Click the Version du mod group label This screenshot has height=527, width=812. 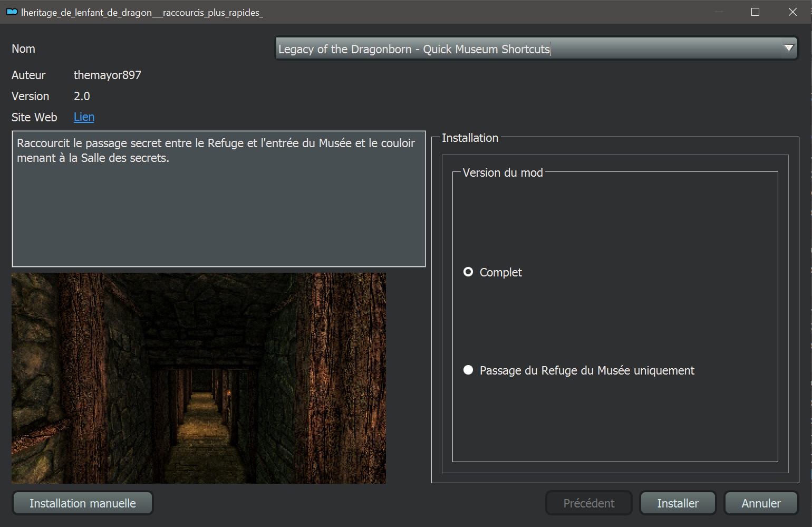coord(502,173)
